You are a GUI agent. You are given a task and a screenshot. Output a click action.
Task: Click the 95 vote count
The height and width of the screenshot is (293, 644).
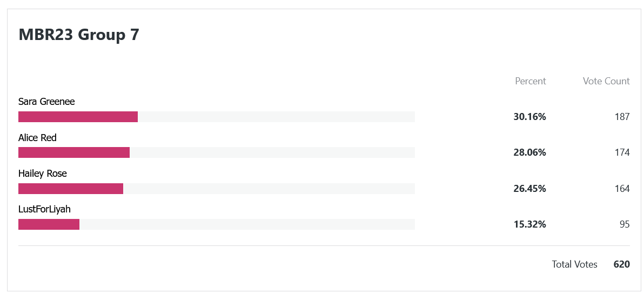[x=625, y=224]
